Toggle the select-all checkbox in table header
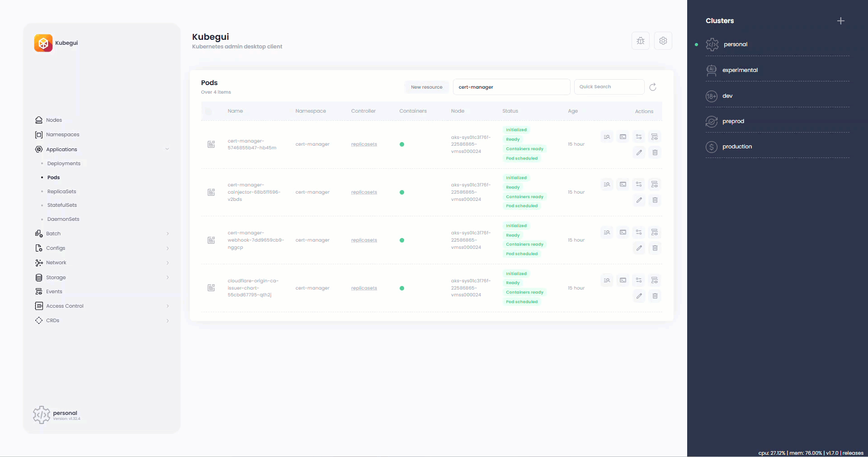 click(208, 111)
